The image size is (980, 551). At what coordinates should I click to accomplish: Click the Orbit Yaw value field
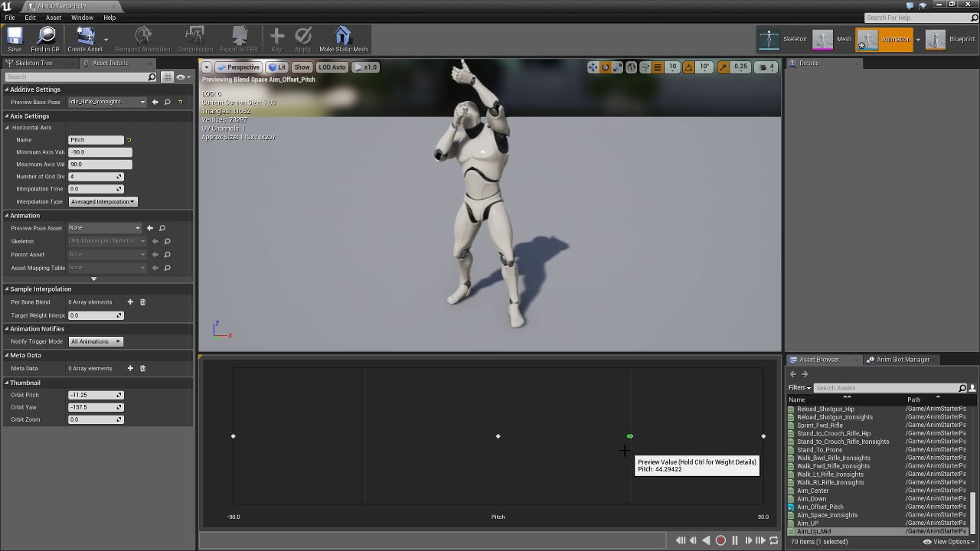tap(96, 408)
